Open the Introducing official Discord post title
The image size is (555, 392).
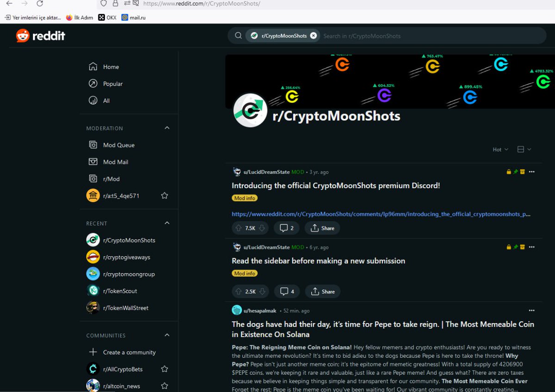tap(336, 185)
